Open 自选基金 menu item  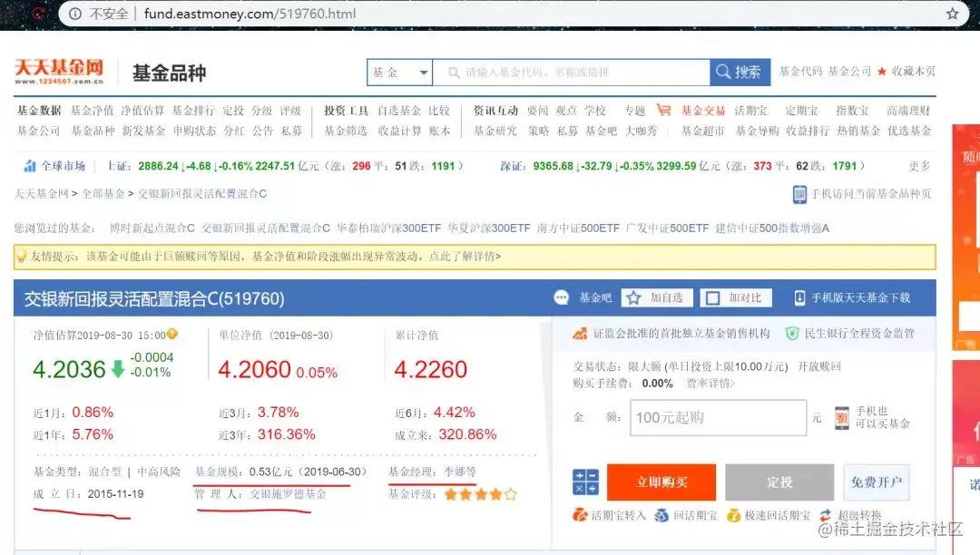(399, 111)
